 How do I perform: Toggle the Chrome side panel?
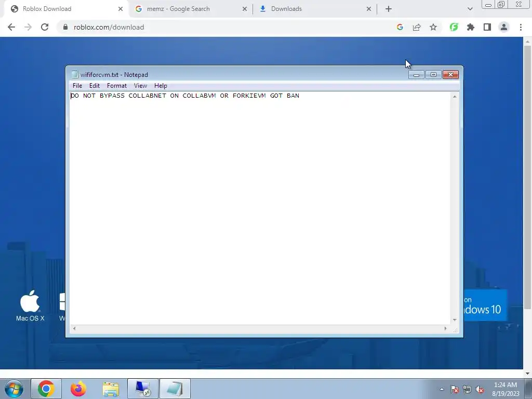tap(487, 27)
